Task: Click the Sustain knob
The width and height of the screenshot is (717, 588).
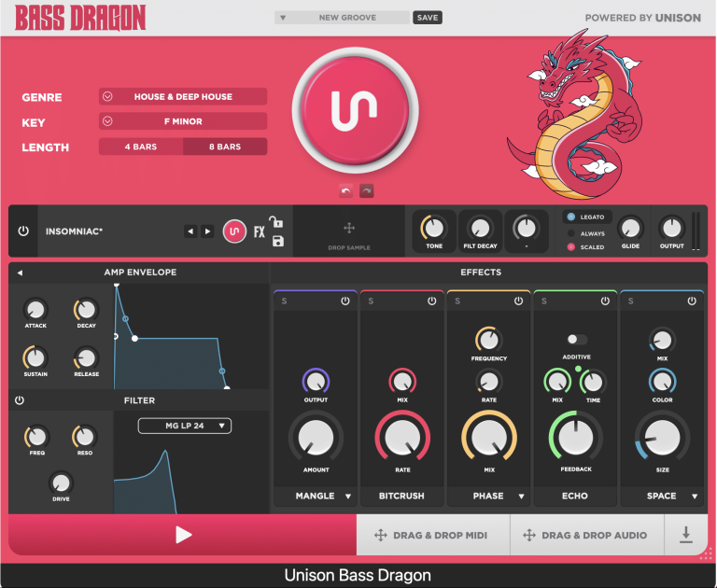Action: pos(35,358)
